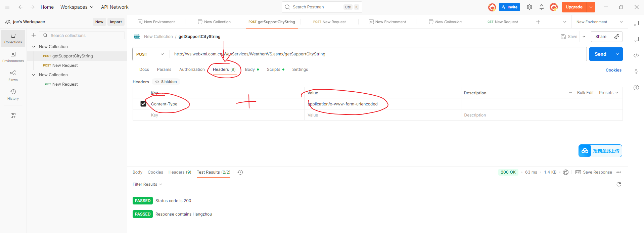This screenshot has width=644, height=233.
Task: Switch to the Authorization tab
Action: (x=192, y=69)
